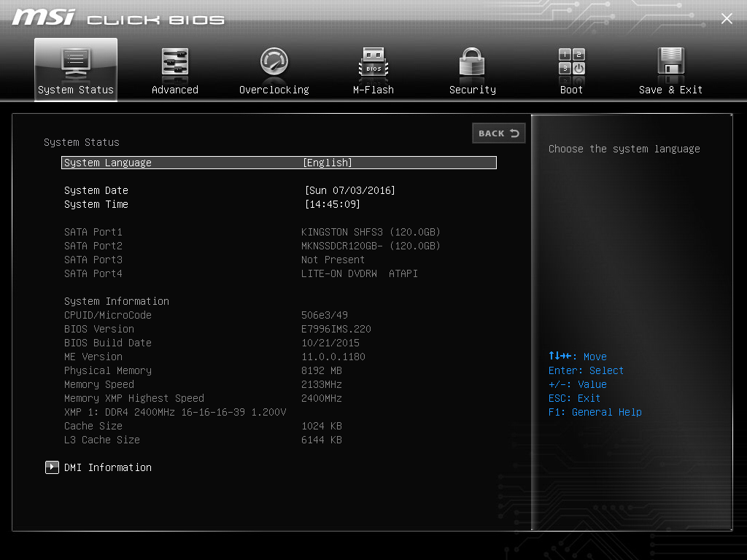
Task: Close the Click BIOS window
Action: pos(727,18)
